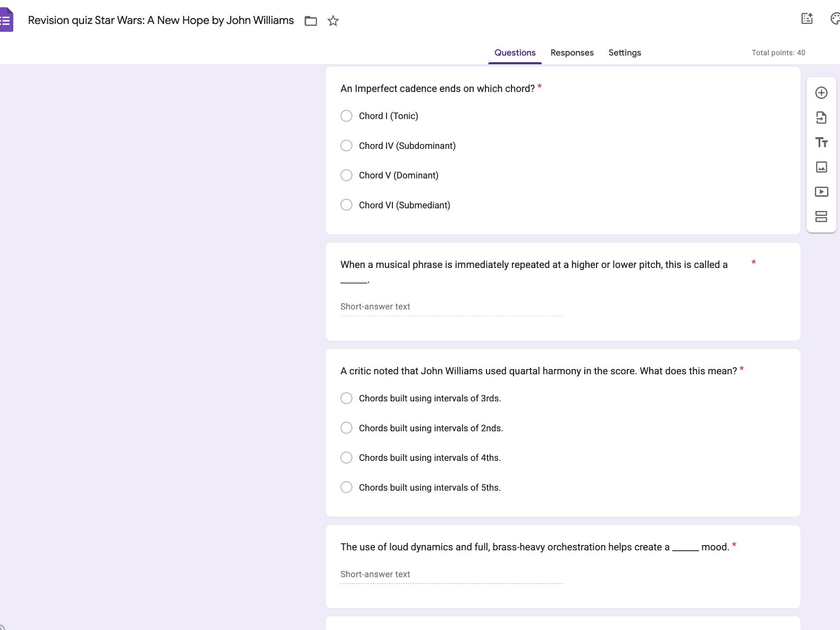Click the Add image icon

(x=821, y=167)
